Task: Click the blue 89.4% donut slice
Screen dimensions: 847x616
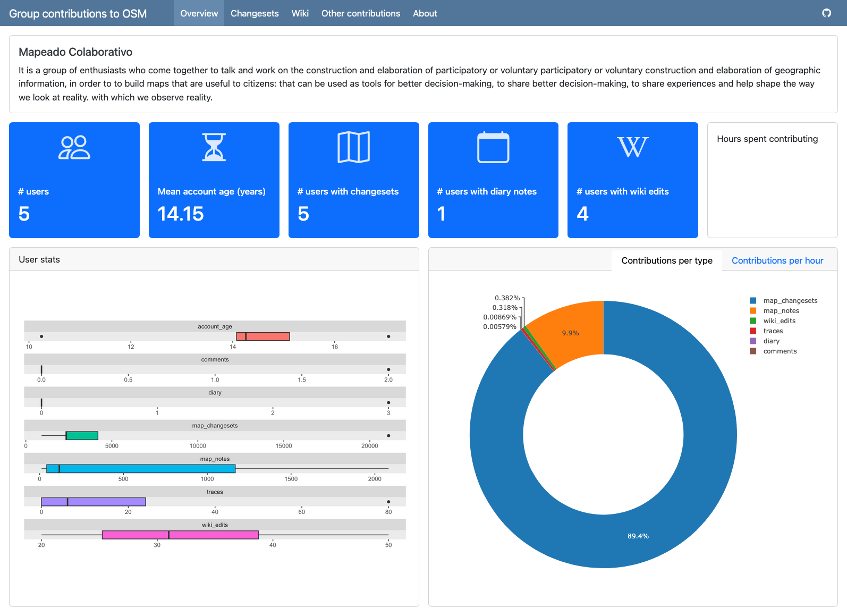Action: pyautogui.click(x=638, y=536)
